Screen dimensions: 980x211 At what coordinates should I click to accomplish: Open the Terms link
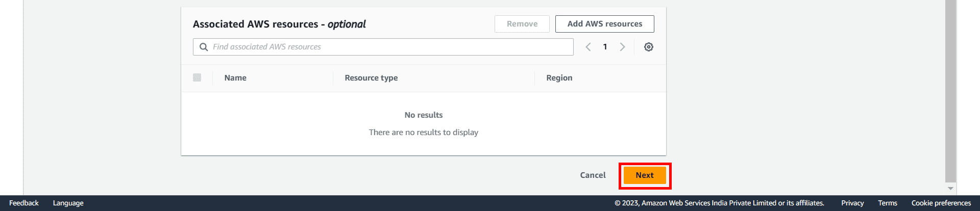pos(888,203)
